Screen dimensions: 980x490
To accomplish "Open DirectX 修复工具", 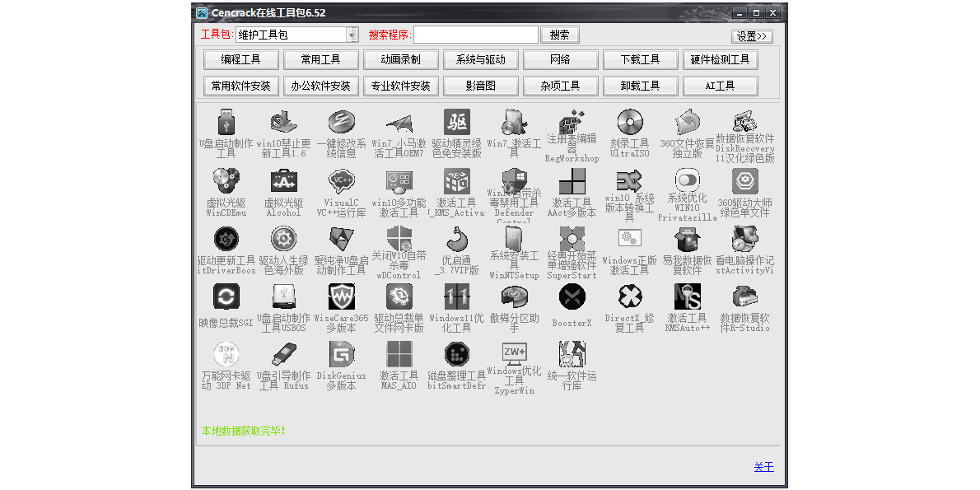I will pyautogui.click(x=629, y=296).
